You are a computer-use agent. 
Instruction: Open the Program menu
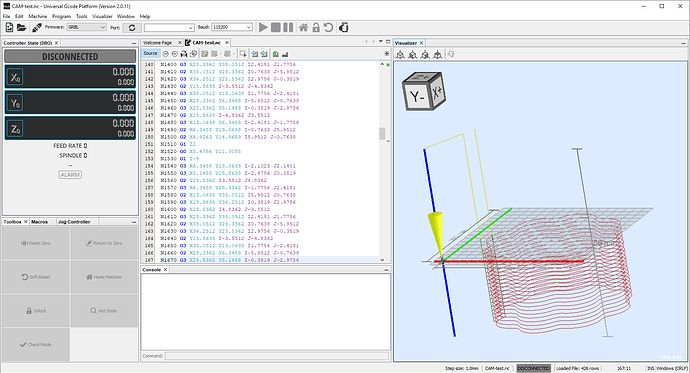coord(61,16)
